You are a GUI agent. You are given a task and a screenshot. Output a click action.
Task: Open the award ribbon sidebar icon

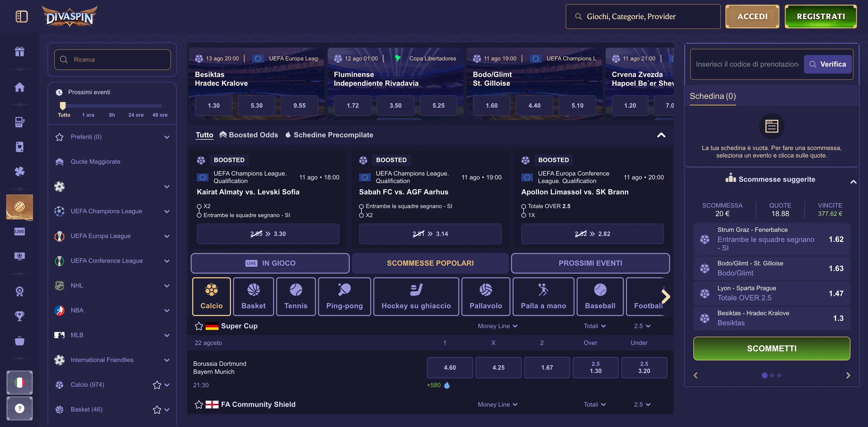[x=20, y=292]
